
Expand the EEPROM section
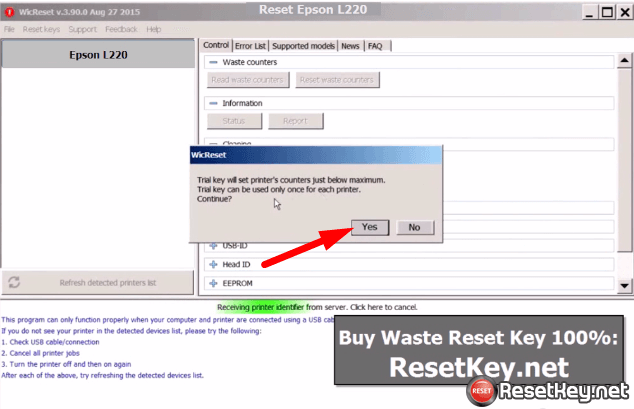213,283
